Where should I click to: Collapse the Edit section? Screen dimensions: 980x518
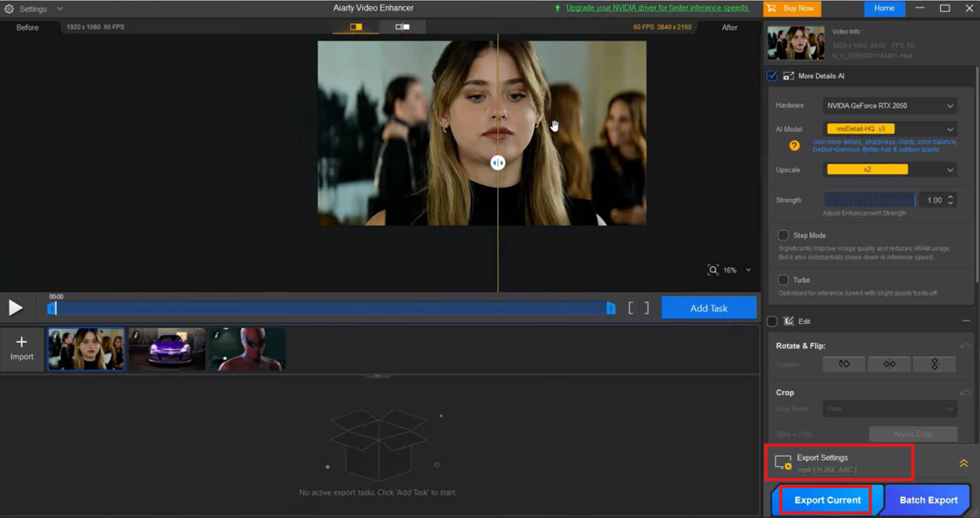(966, 321)
